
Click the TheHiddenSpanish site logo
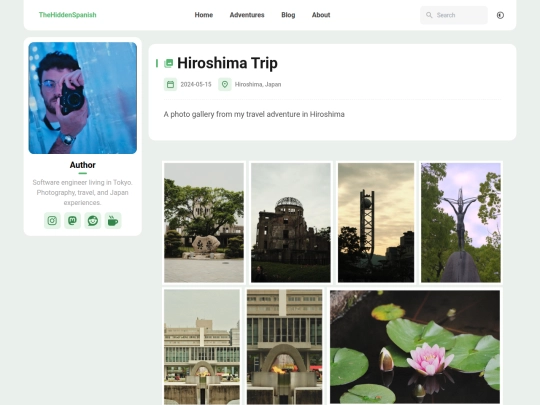point(68,15)
